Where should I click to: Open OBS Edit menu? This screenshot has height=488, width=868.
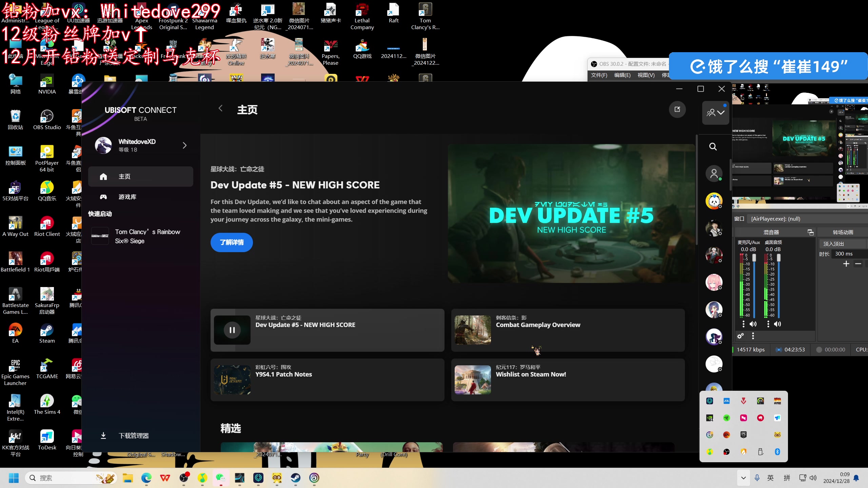622,75
